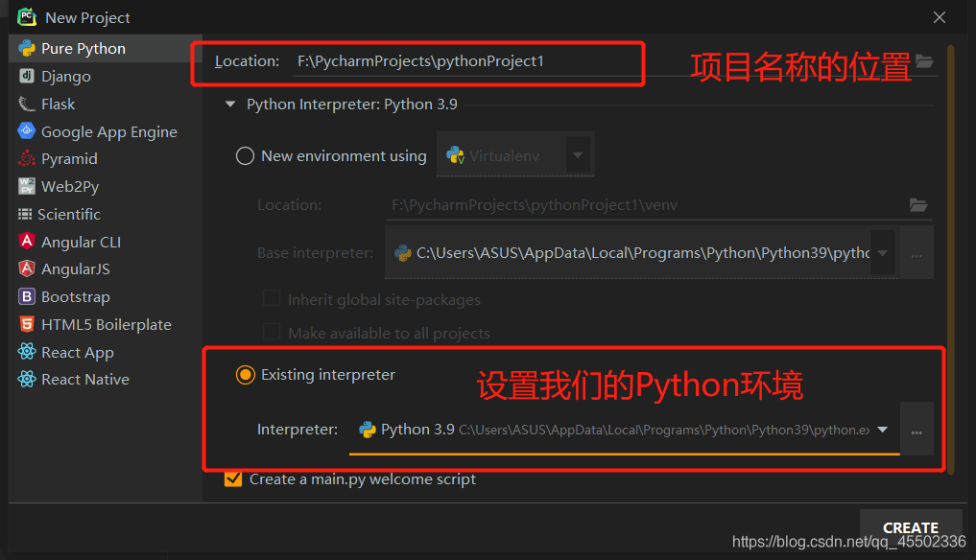Click the HTML5 Boilerplate icon
This screenshot has height=560, width=976.
click(27, 324)
